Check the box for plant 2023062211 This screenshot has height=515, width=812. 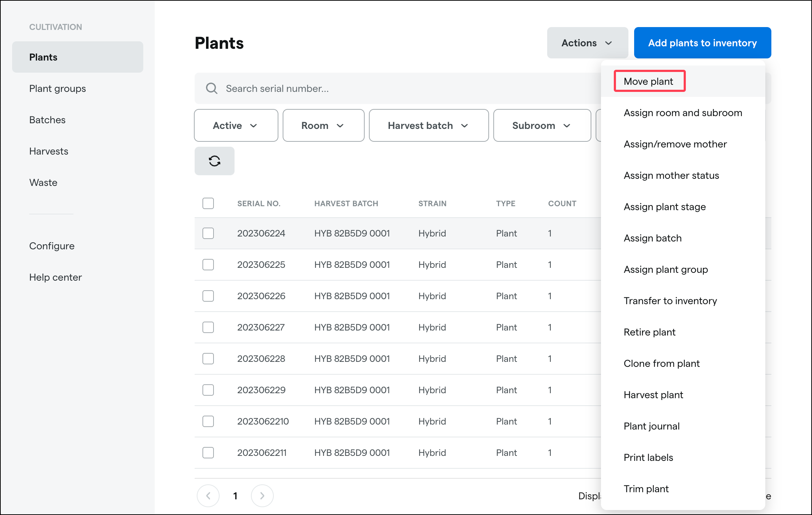(x=208, y=453)
